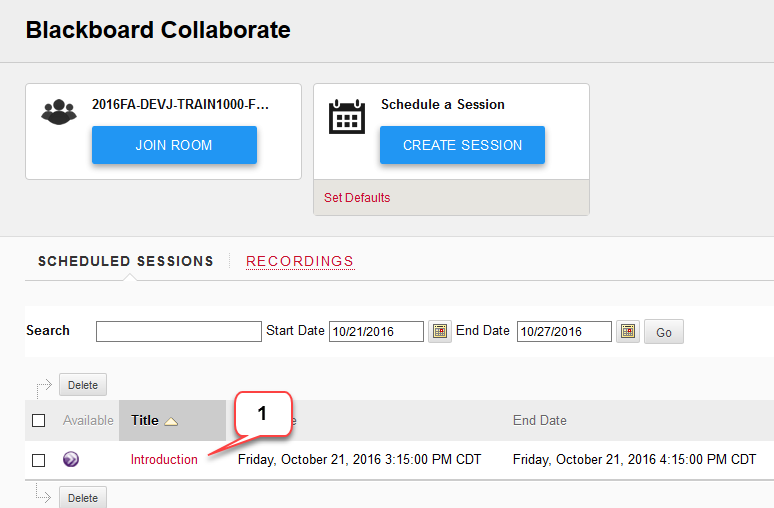
Task: Click the Go search button
Action: [663, 332]
